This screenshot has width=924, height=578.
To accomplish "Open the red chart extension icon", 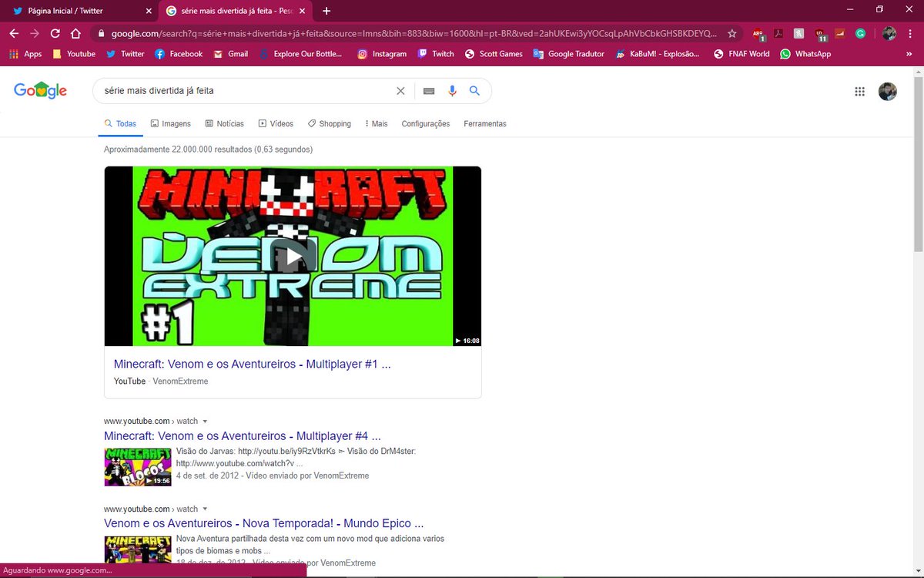I will click(841, 33).
